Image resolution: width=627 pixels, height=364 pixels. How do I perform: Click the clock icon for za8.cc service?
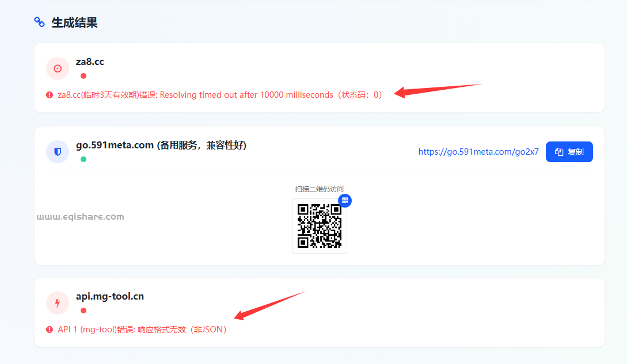point(57,68)
